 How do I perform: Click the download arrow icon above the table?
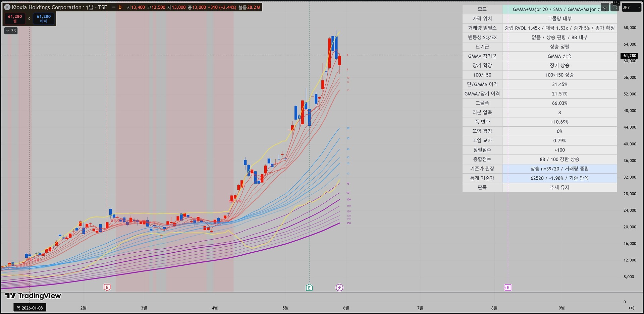pos(605,7)
